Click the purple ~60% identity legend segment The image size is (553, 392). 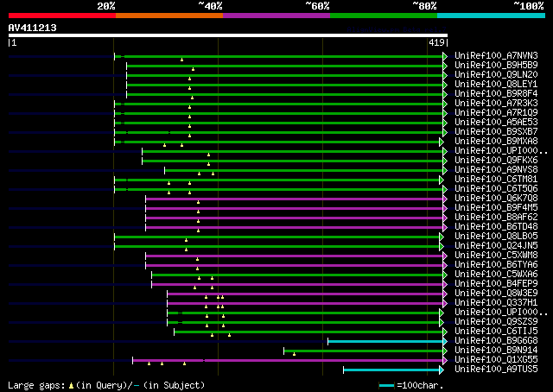276,16
